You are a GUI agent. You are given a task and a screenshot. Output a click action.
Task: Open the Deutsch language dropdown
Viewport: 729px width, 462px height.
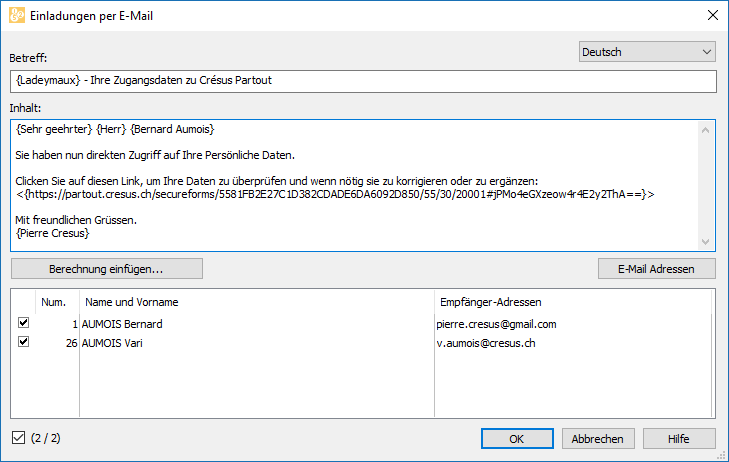647,52
